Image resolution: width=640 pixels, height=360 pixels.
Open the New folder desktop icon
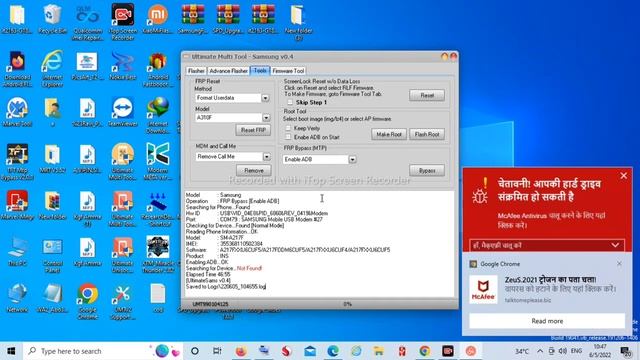(x=298, y=22)
